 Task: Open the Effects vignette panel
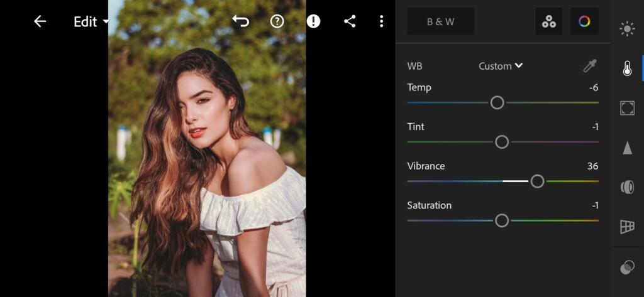627,108
